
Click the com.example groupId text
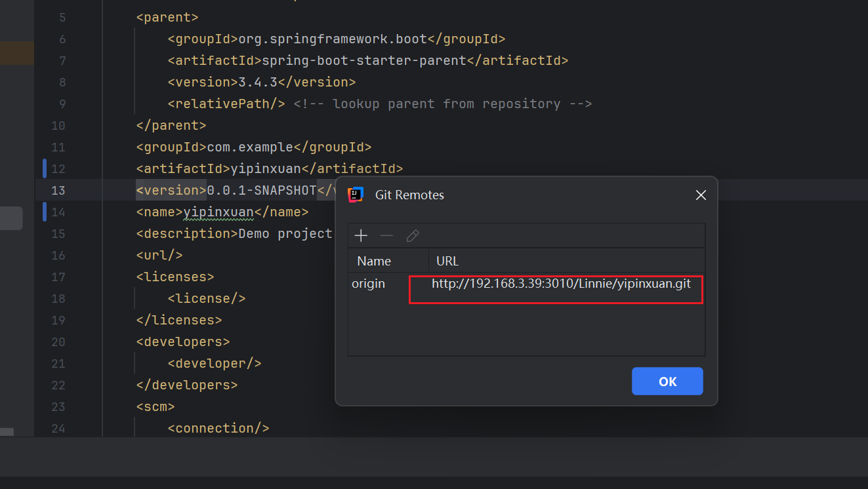tap(258, 147)
